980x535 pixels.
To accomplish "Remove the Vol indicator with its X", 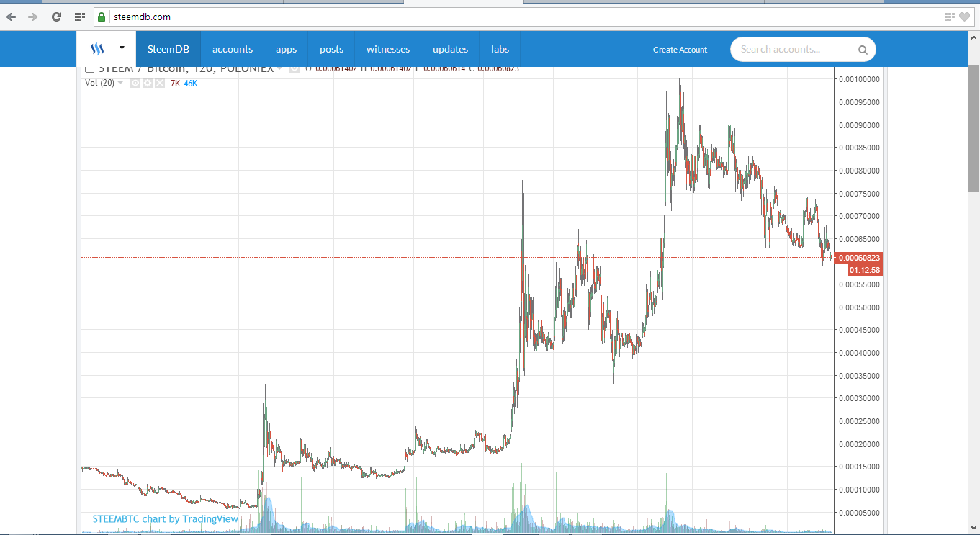I will 159,84.
